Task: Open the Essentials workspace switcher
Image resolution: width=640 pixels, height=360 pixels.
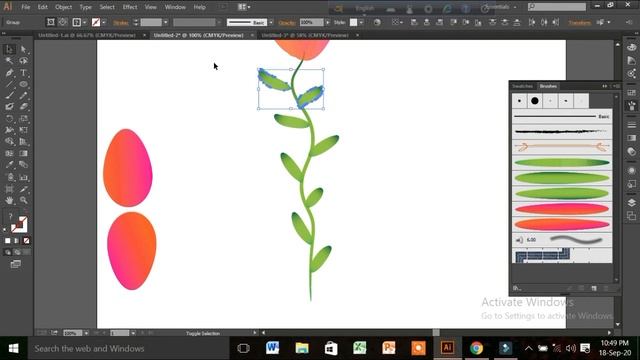Action: (x=500, y=7)
